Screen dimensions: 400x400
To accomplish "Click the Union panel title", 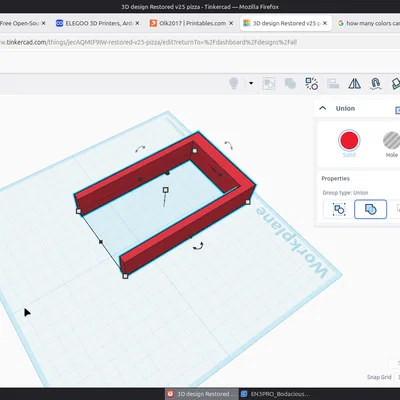I will (345, 108).
